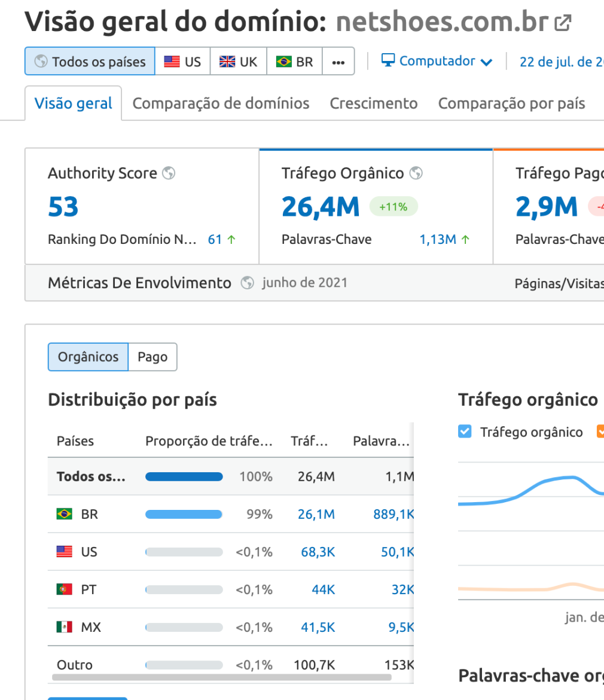Toggle Tráfego orgânico chart checkbox

(x=465, y=431)
